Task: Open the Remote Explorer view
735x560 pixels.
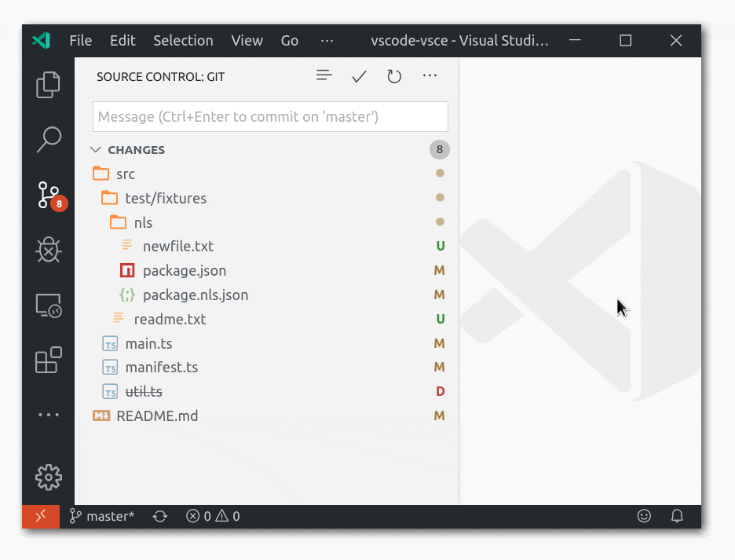Action: [48, 305]
